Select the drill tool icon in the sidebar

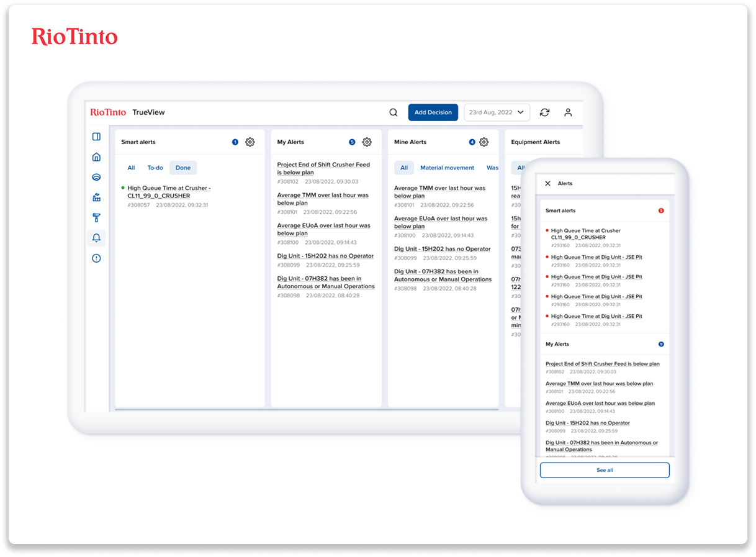click(96, 218)
